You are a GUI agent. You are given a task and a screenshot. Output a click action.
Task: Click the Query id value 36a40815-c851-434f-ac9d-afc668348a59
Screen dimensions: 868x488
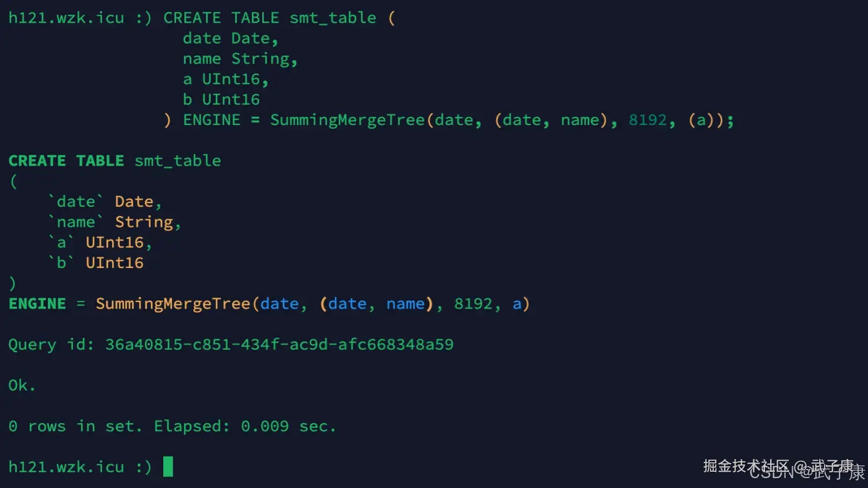(x=279, y=344)
